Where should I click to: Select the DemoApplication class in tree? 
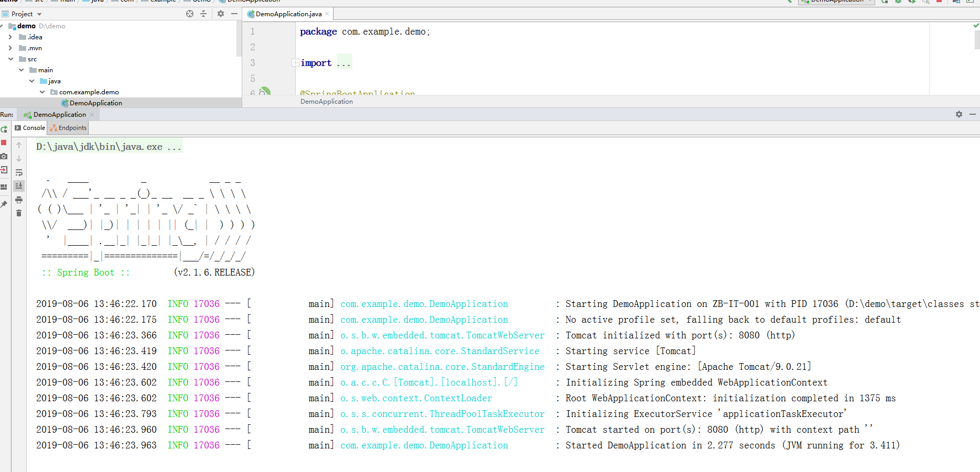96,103
